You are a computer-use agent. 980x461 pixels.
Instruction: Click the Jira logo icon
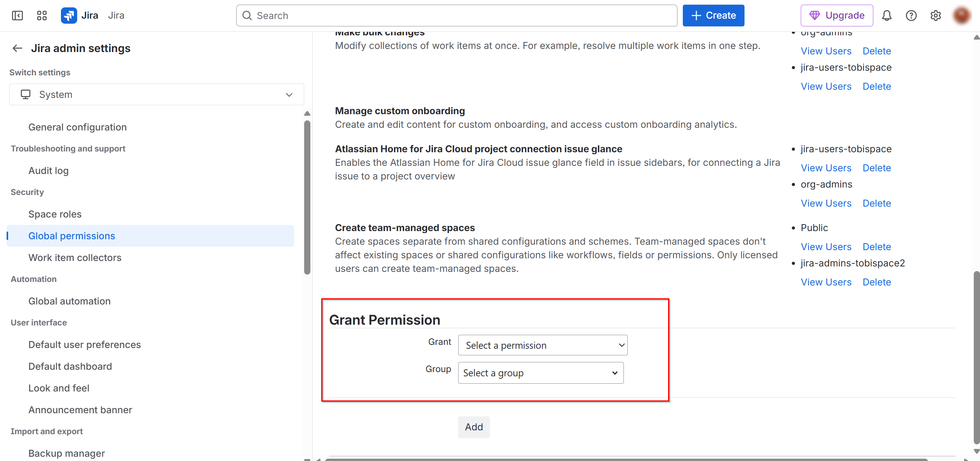pyautogui.click(x=69, y=16)
